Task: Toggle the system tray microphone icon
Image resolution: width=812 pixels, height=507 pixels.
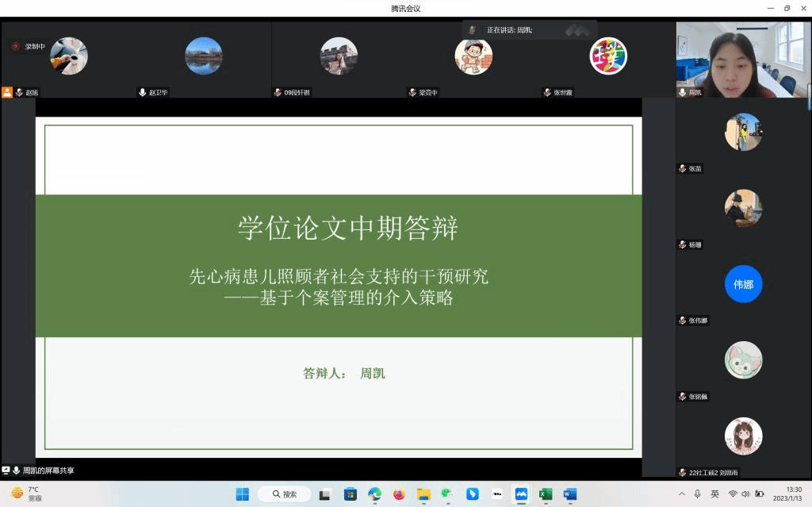Action: [697, 494]
